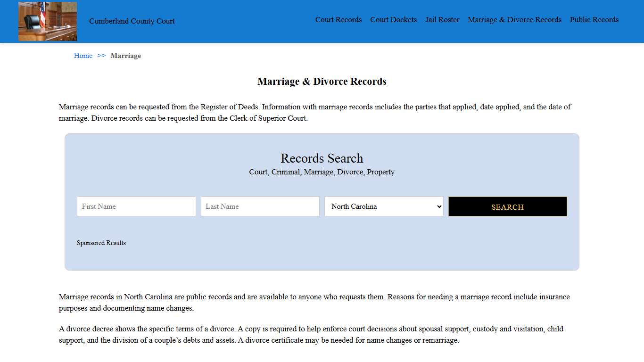The image size is (644, 362).
Task: Open the Marriage & Divorce Records page
Action: tap(514, 20)
